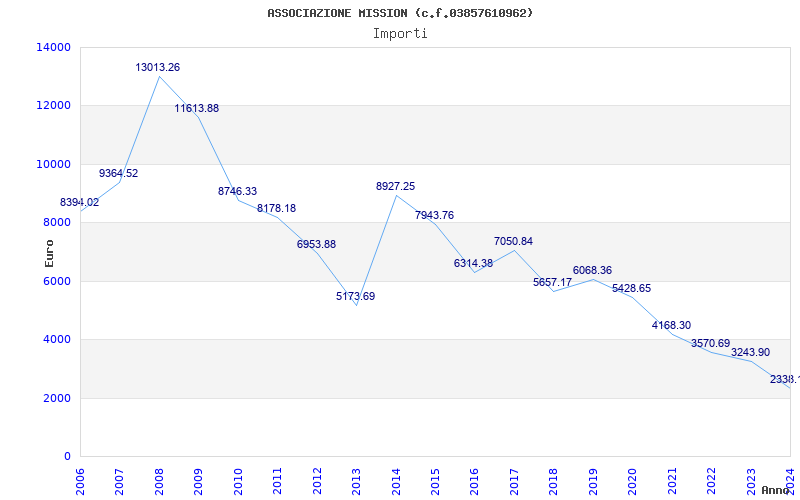Click y-axis tick 10000

pyautogui.click(x=54, y=164)
